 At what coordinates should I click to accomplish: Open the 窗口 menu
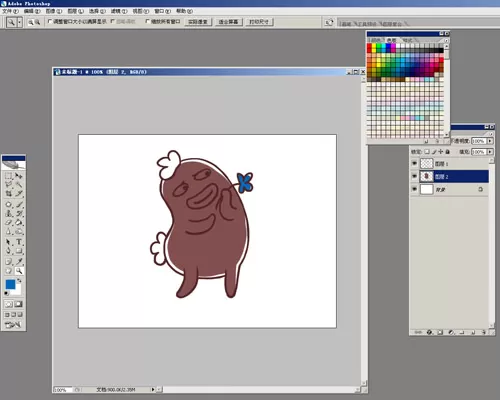(x=162, y=11)
